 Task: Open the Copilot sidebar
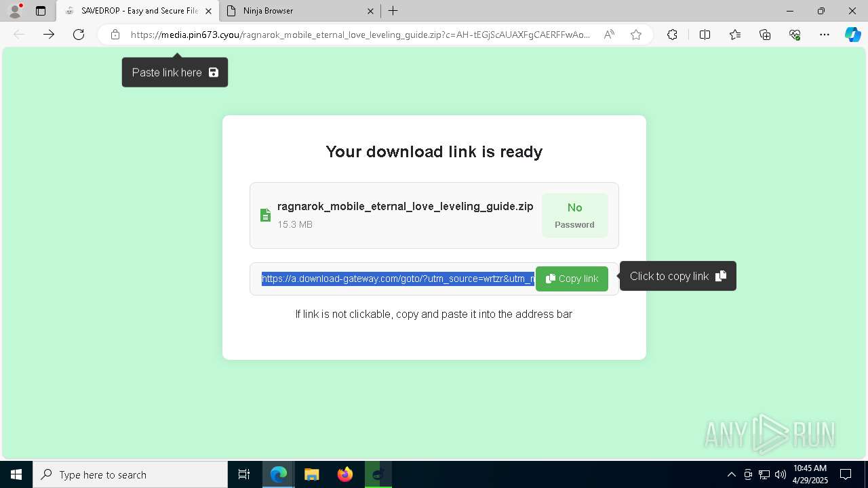tap(852, 35)
